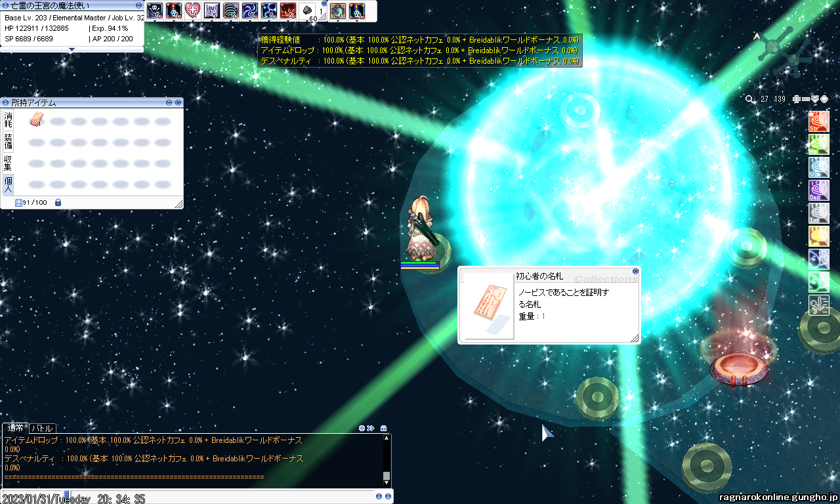Open dropdown arrow under teal spirit skill slot
Screen dimensions: 840x504
click(338, 20)
